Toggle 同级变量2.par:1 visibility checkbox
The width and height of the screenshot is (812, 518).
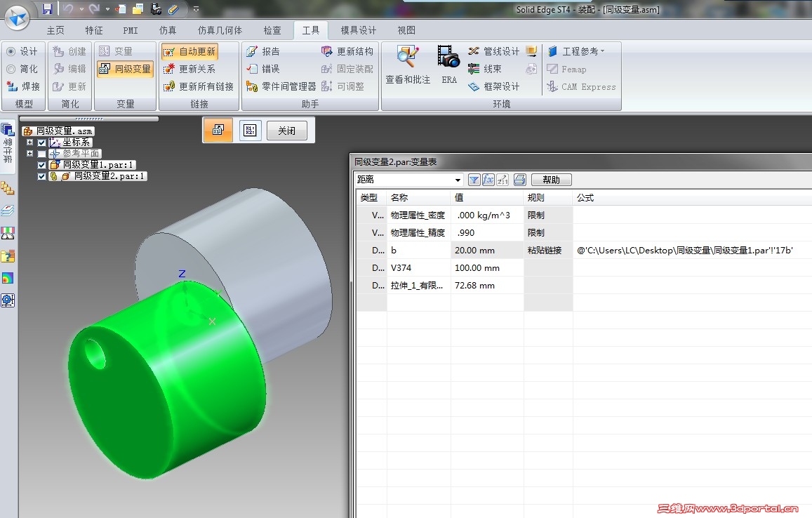point(42,177)
